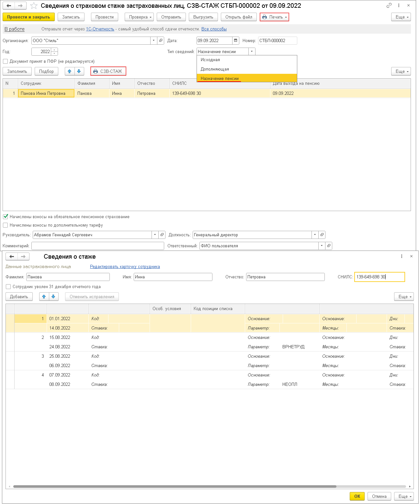Screen dimensions: 420x504
Task: Choose Назначение пенсии in dropdown list
Action: point(247,78)
